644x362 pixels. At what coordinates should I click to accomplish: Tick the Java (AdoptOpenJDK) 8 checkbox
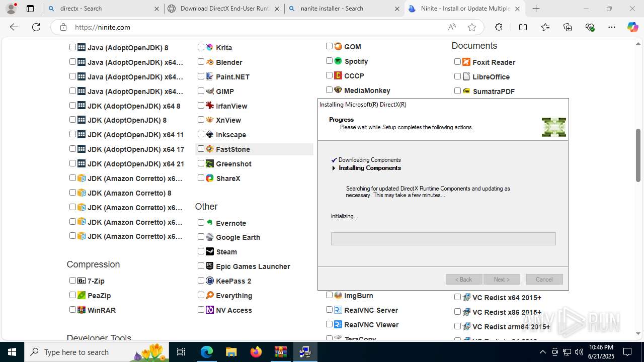point(72,47)
